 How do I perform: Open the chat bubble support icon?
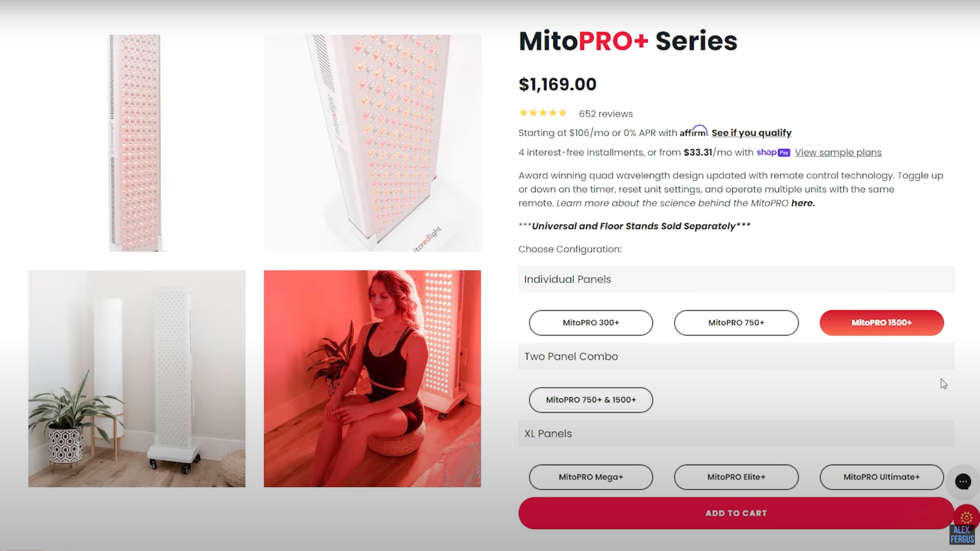[x=963, y=481]
